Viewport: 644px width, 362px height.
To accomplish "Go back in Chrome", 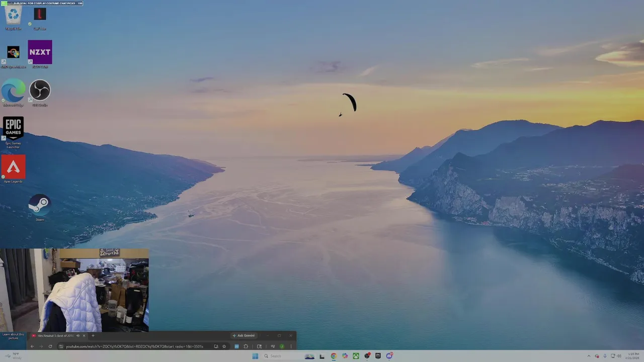I will (x=32, y=346).
